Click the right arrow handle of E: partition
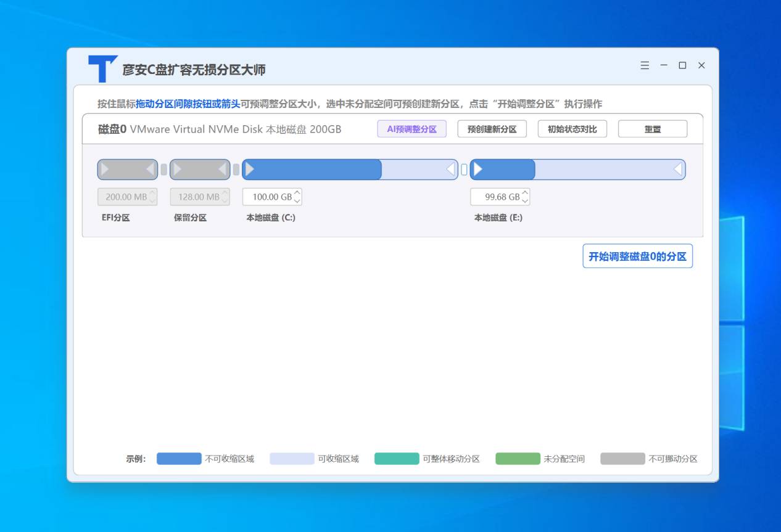The height and width of the screenshot is (532, 781). [x=678, y=169]
